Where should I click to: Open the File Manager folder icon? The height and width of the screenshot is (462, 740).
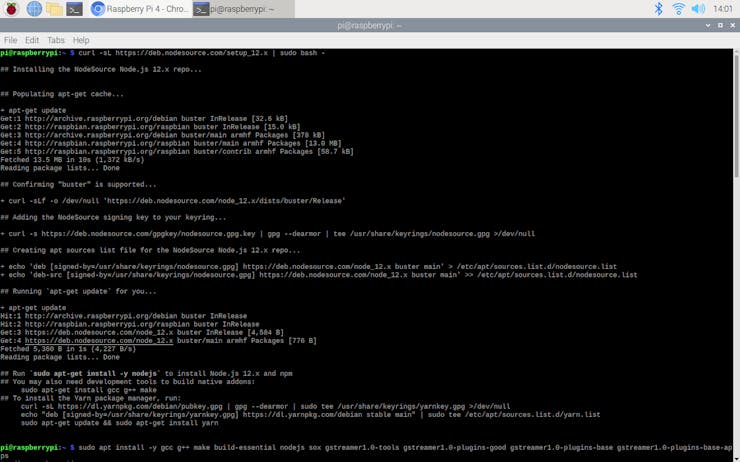click(x=54, y=8)
